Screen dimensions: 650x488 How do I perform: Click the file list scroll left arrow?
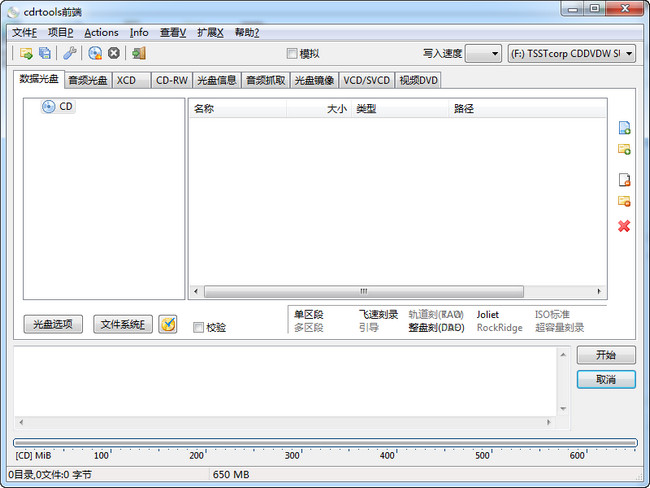196,291
